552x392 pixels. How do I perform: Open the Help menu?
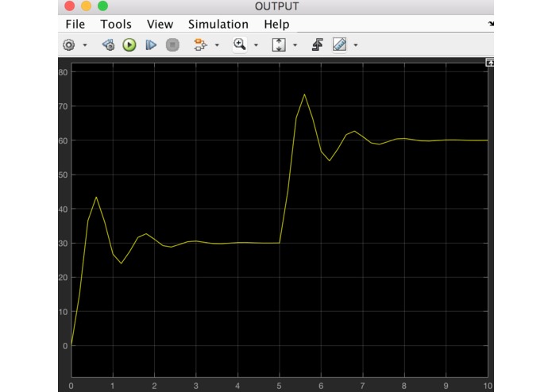[x=276, y=25]
